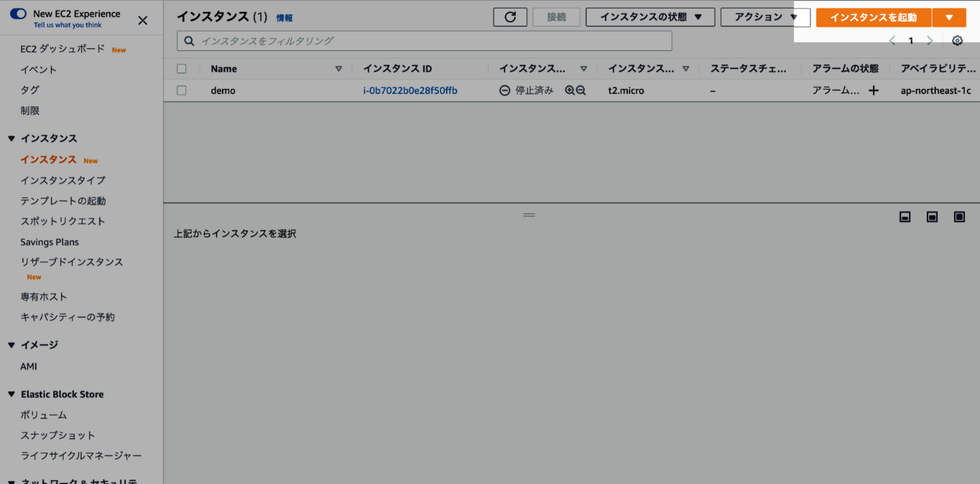The width and height of the screenshot is (980, 484).
Task: Go to the previous page arrow
Action: 892,41
